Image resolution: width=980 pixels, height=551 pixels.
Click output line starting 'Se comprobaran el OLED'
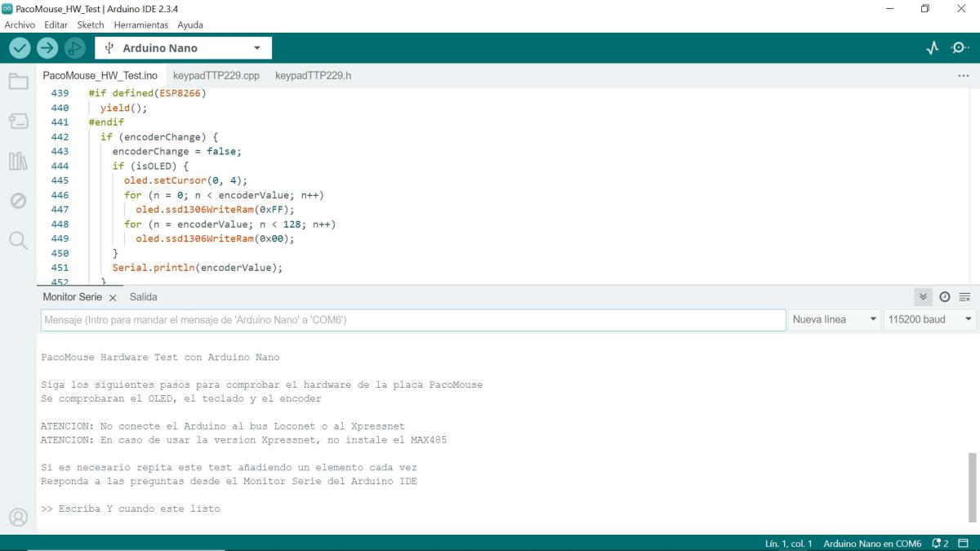(181, 398)
